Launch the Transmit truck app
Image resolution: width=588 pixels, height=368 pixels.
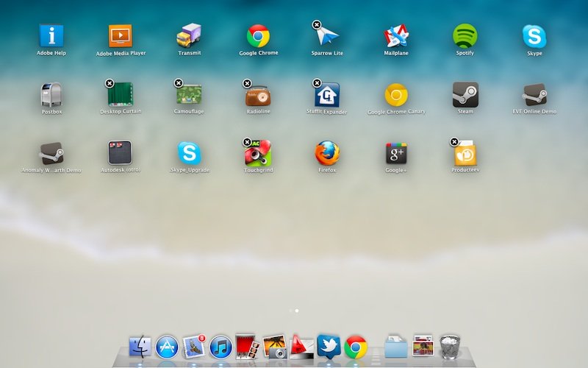189,36
